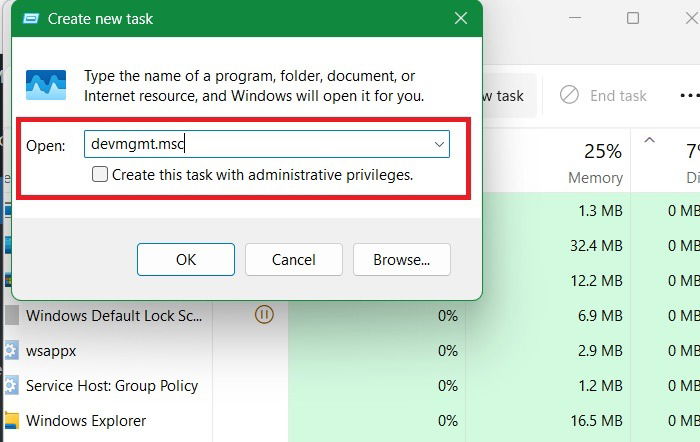The image size is (700, 442).
Task: Expand the Open field dropdown arrow
Action: 438,145
